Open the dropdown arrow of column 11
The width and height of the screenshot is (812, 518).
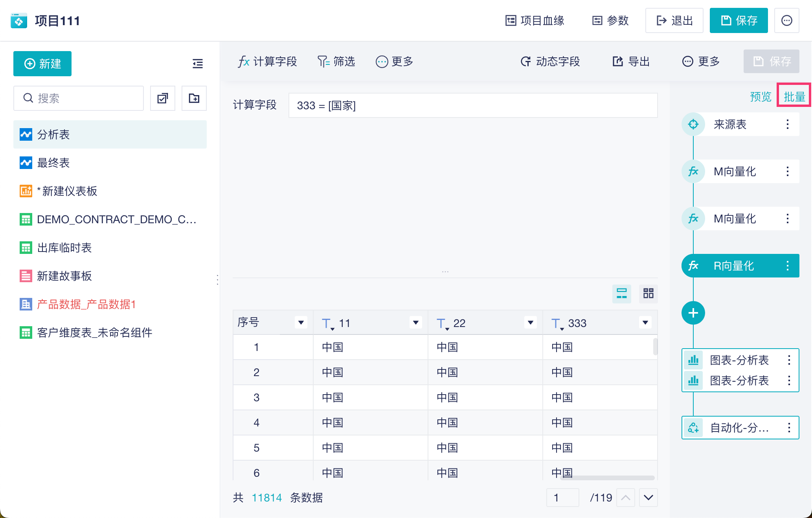point(415,323)
